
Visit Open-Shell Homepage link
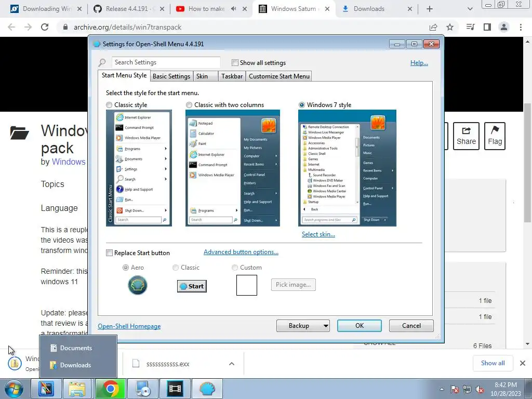[x=129, y=326]
